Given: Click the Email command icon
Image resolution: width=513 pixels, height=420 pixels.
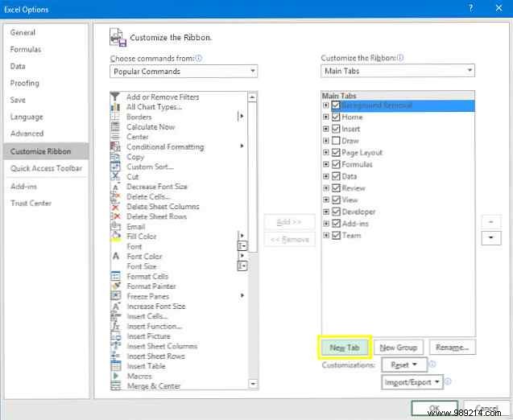Looking at the screenshot, I should coord(115,227).
